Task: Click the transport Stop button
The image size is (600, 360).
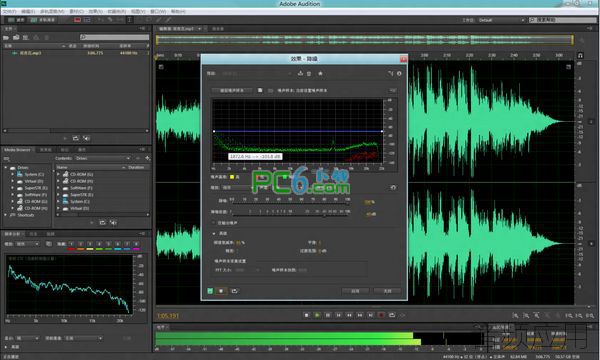Action: 306,315
